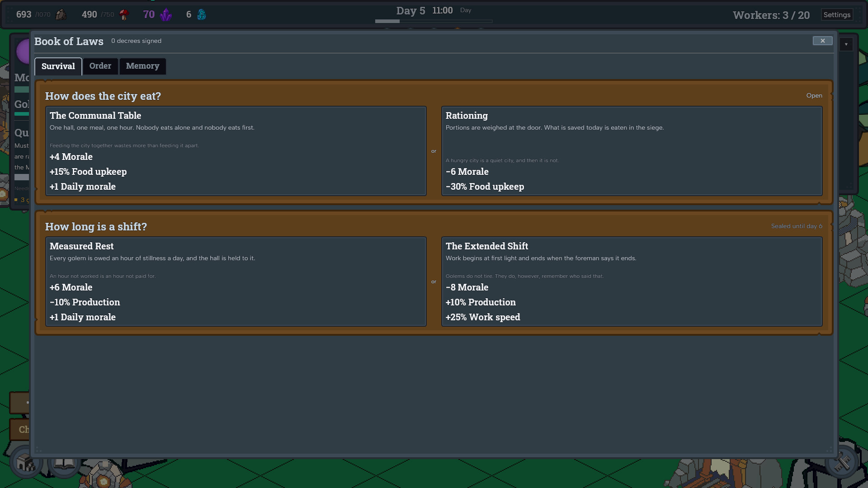Open the Memory tab

pyautogui.click(x=143, y=66)
